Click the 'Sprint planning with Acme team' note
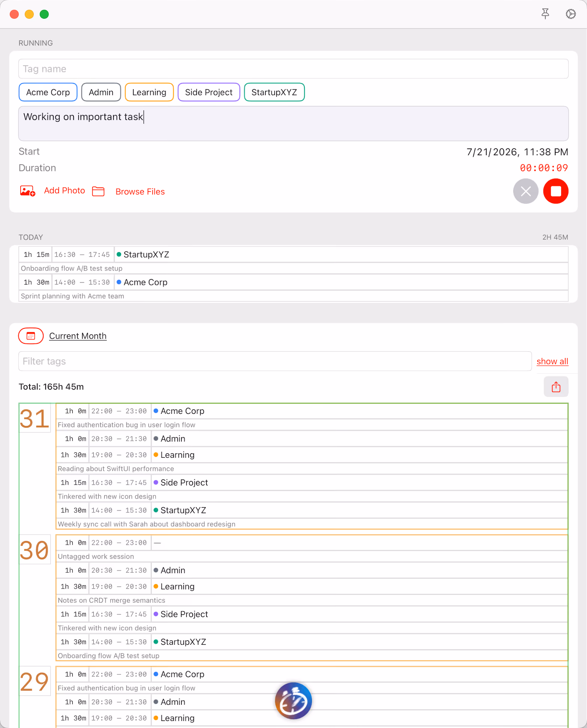The width and height of the screenshot is (587, 728). (x=72, y=296)
